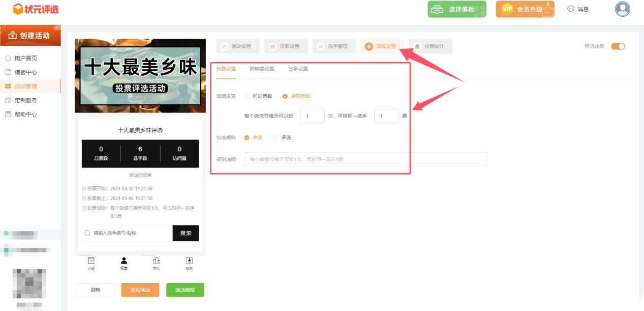Click the 排行 ranking icon in preview
644x311 pixels.
157,261
